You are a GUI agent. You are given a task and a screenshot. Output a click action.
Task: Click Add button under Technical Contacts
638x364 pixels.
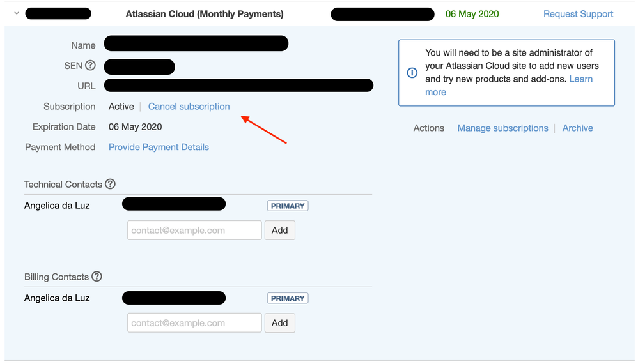(280, 231)
